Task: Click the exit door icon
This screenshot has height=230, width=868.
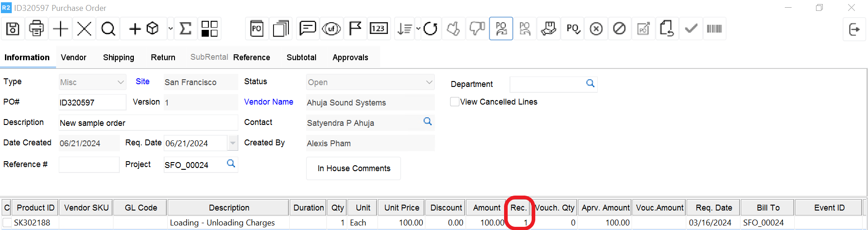Action: (x=854, y=29)
